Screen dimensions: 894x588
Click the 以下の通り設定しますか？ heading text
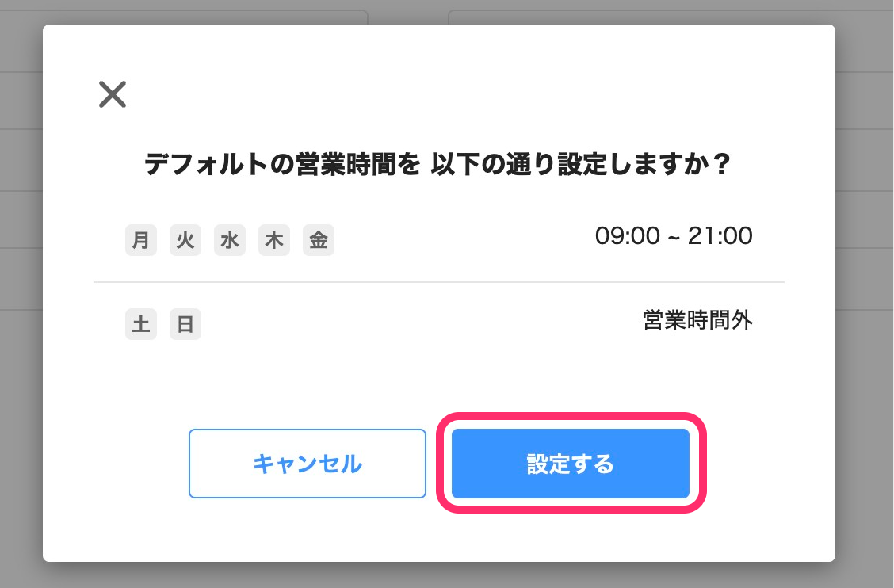pyautogui.click(x=580, y=166)
